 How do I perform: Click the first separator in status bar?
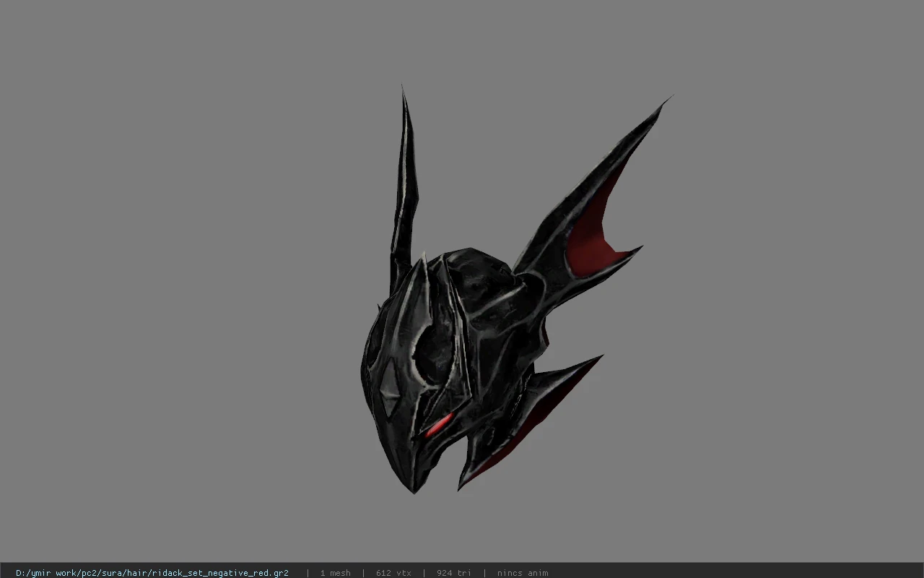pyautogui.click(x=308, y=573)
